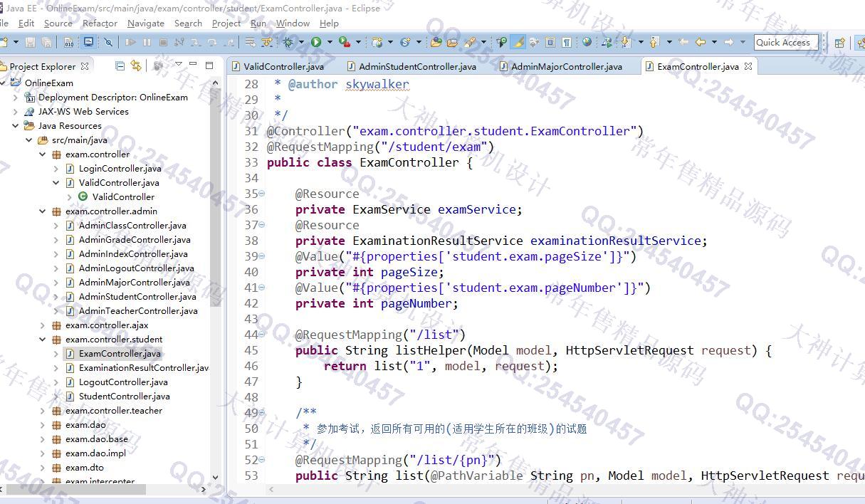Open the Project menu
This screenshot has width=865, height=504.
pos(226,23)
